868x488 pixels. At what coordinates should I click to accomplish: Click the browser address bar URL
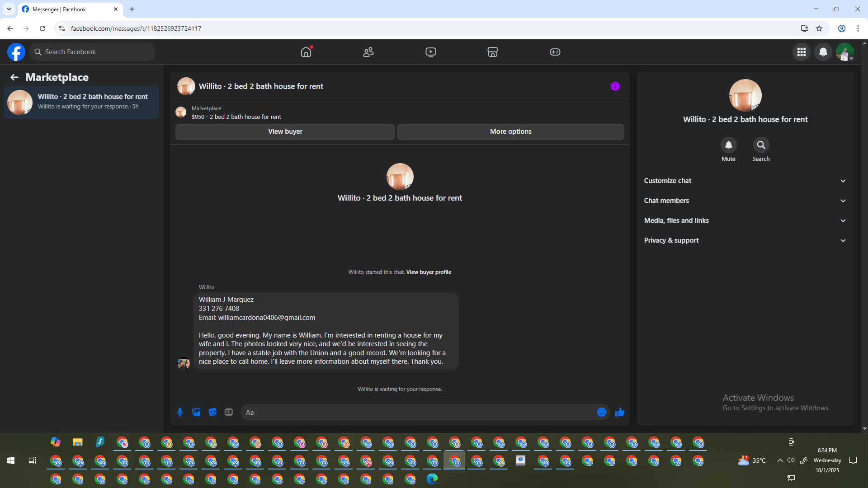tap(136, 28)
